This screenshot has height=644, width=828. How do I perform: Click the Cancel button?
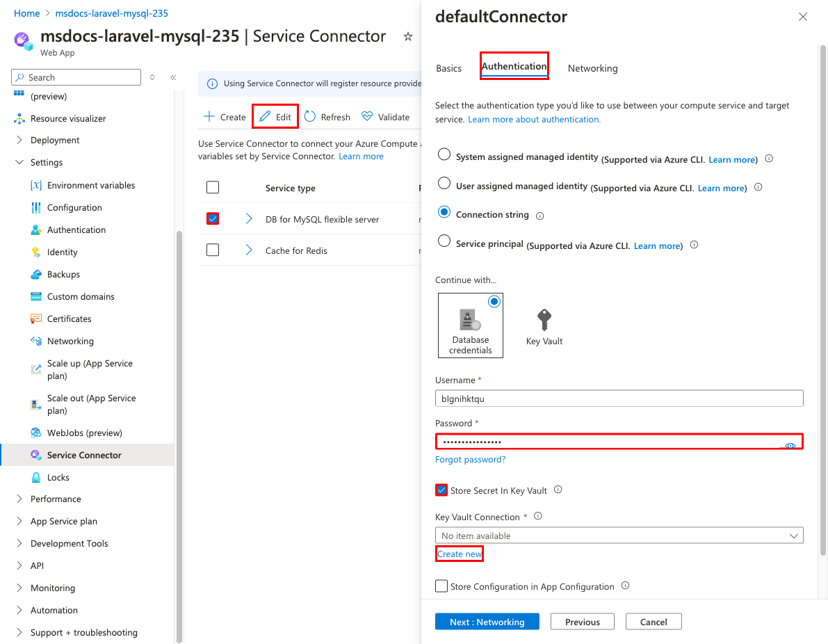click(x=654, y=622)
